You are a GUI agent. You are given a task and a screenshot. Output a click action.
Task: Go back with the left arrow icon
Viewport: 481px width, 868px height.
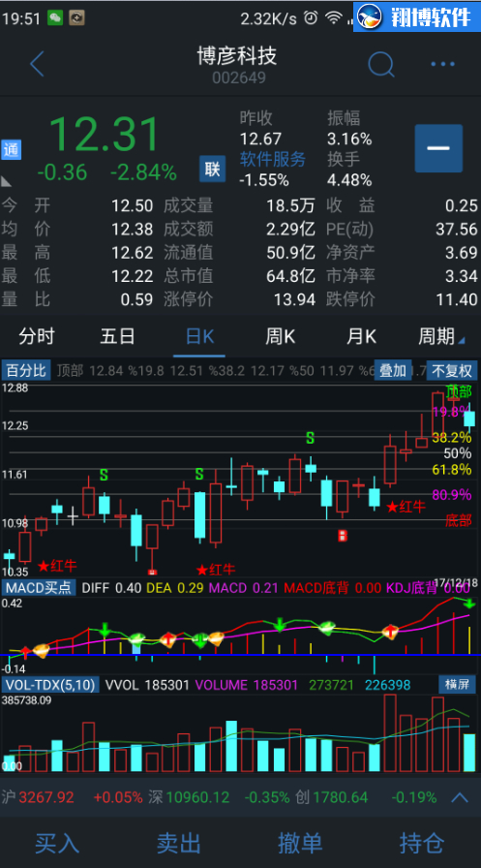(37, 64)
